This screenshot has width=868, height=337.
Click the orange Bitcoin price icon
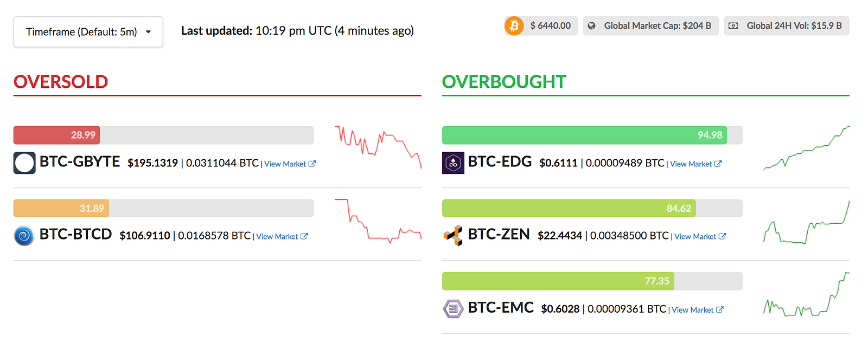click(514, 25)
